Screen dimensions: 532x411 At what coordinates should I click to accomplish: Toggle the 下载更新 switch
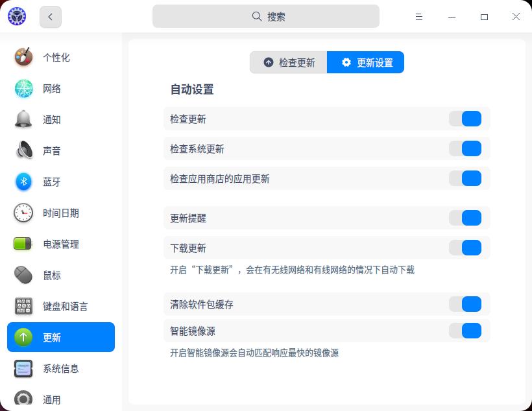click(x=465, y=248)
